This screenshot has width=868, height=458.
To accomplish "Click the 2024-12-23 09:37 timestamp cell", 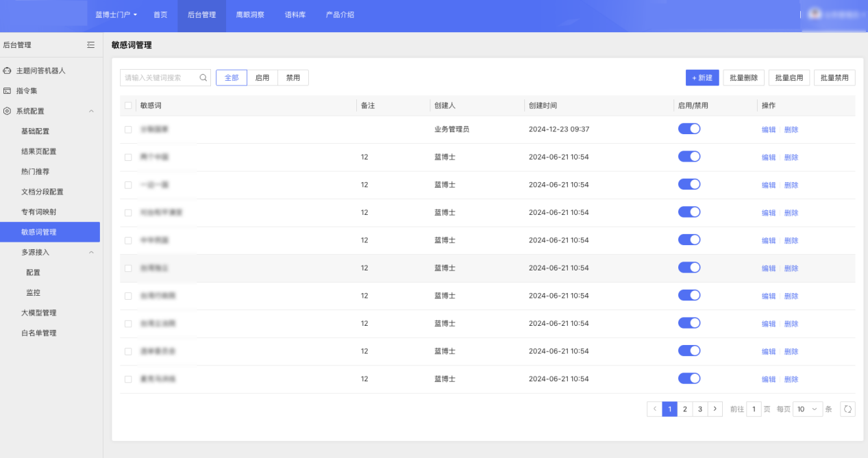I will click(x=559, y=129).
